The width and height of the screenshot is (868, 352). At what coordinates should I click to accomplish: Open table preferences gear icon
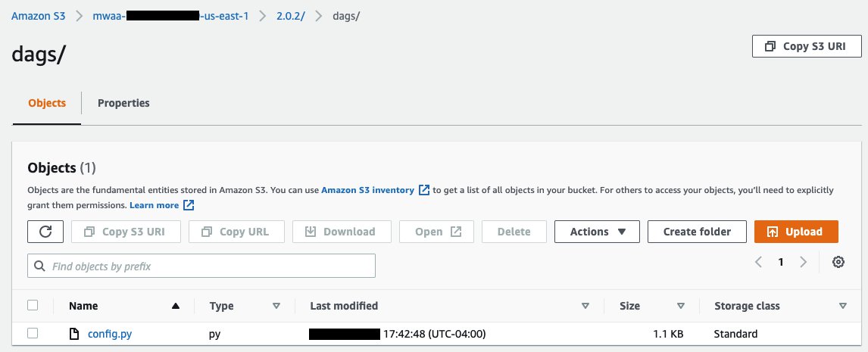tap(838, 262)
